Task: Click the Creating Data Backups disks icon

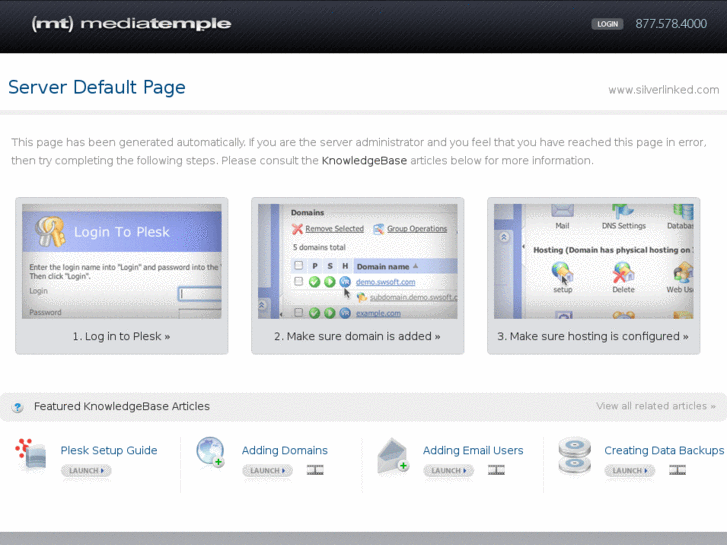Action: pyautogui.click(x=574, y=455)
